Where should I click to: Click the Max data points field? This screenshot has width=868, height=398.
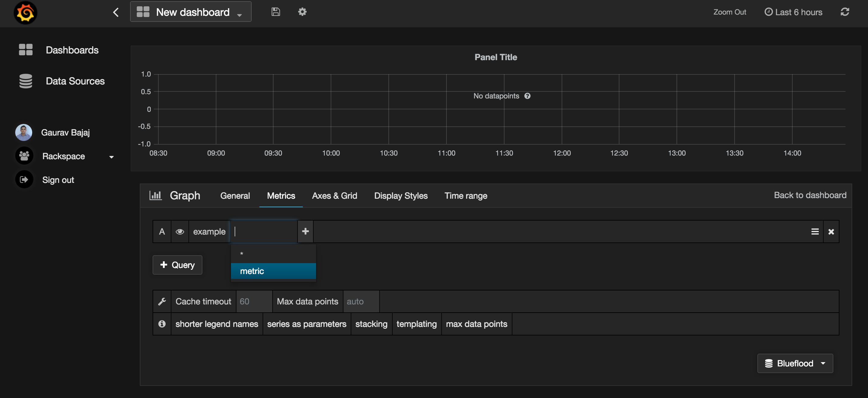tap(361, 301)
